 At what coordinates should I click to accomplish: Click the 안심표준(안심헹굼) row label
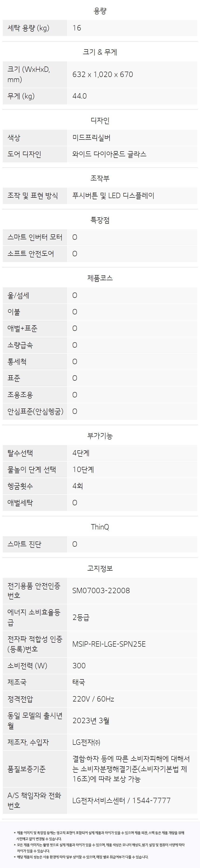click(x=35, y=411)
